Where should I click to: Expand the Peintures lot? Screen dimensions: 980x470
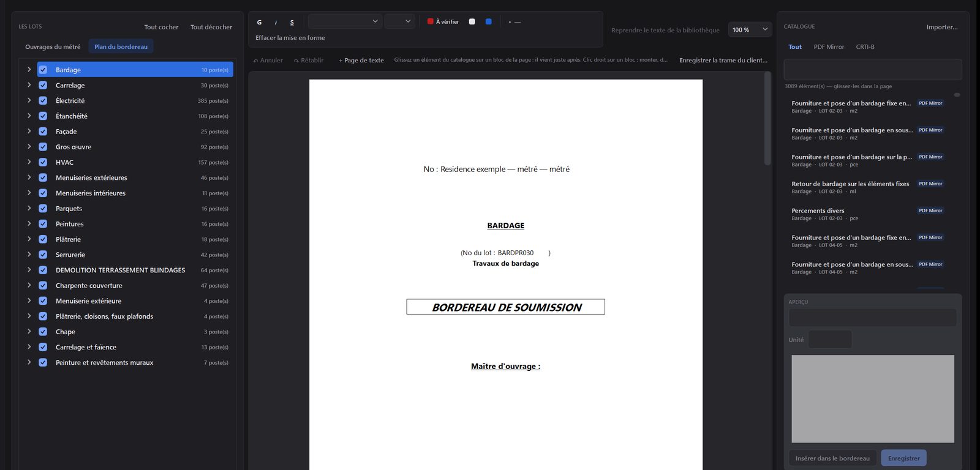tap(29, 223)
